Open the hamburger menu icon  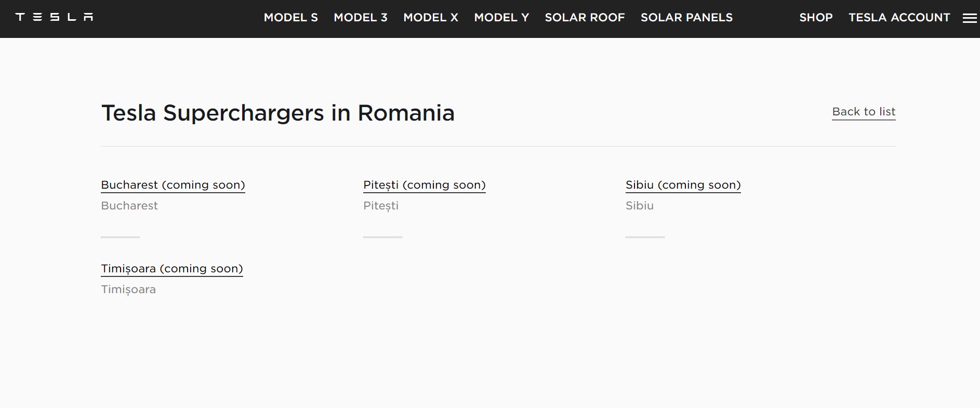tap(970, 18)
